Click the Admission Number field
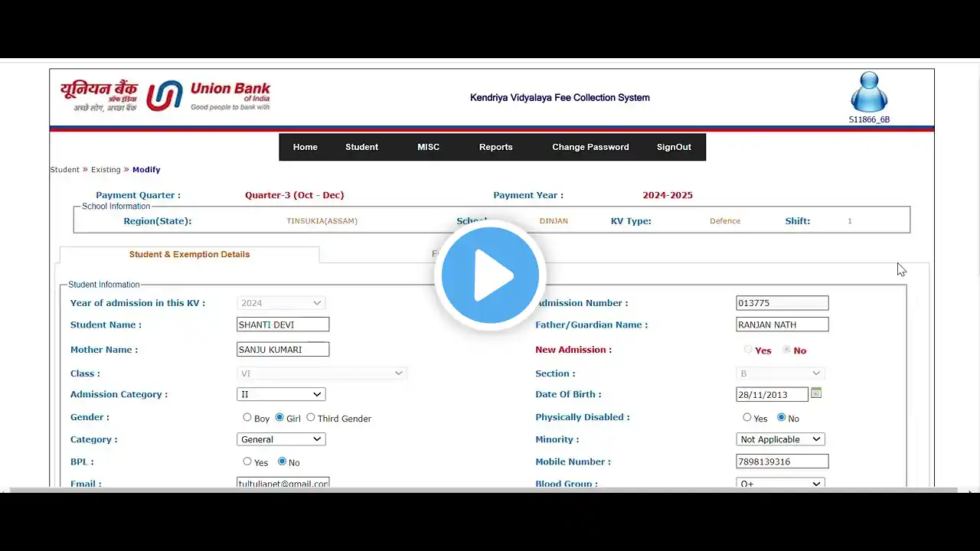This screenshot has height=551, width=980. point(782,303)
